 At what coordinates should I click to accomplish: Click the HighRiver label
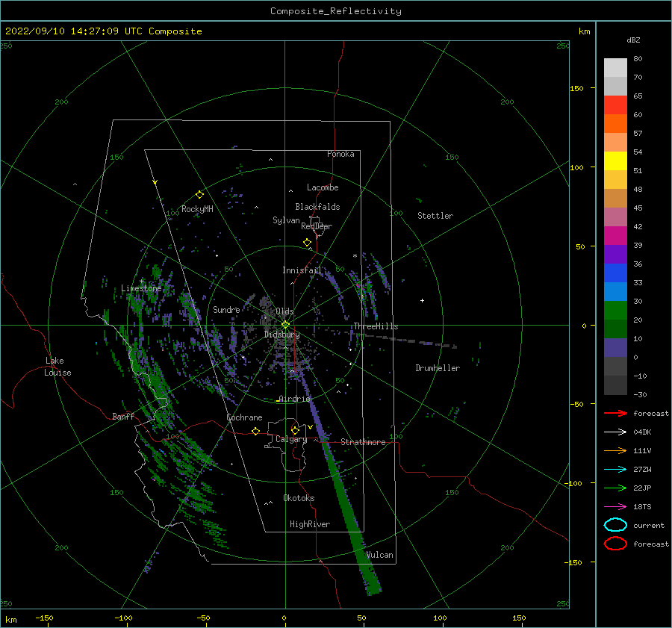310,524
